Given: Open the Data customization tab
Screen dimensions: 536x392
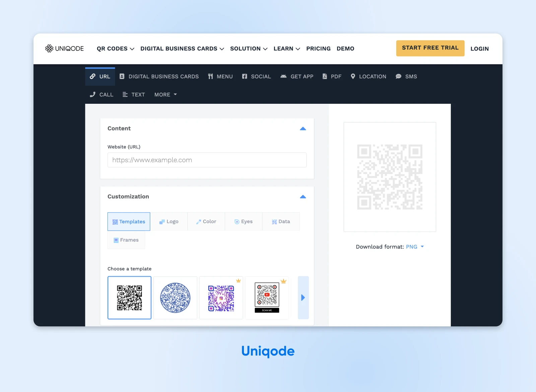Looking at the screenshot, I should coord(281,222).
